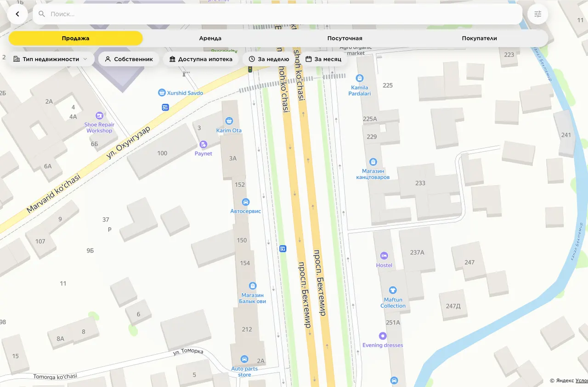The width and height of the screenshot is (588, 387).
Task: Click the Paynet marker icon
Action: click(203, 145)
